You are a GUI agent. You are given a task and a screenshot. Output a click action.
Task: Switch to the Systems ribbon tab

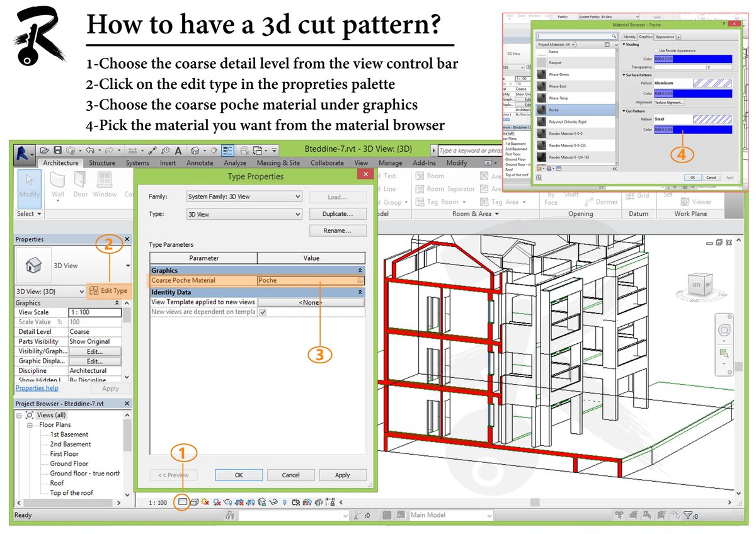pyautogui.click(x=137, y=163)
